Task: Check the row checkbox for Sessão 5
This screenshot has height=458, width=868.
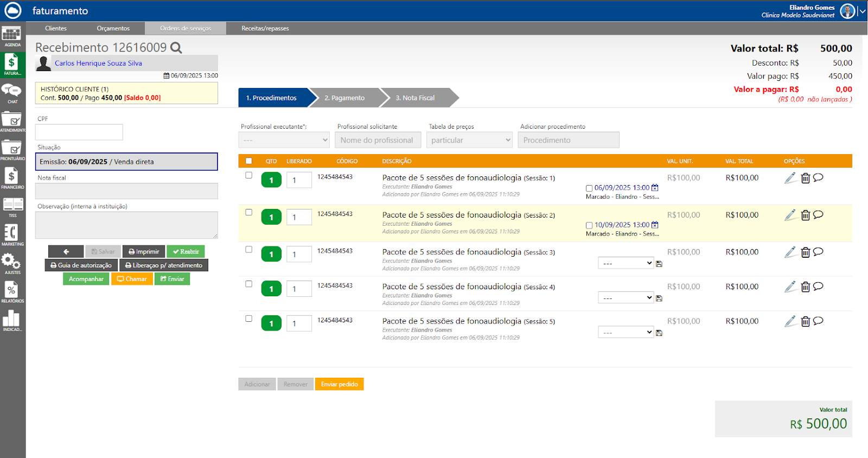Action: [x=248, y=319]
